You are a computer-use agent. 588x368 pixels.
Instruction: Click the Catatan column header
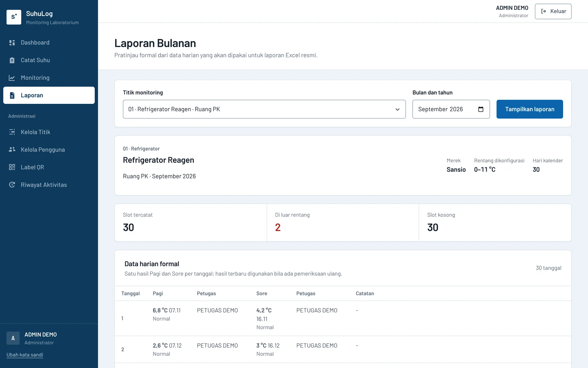365,294
